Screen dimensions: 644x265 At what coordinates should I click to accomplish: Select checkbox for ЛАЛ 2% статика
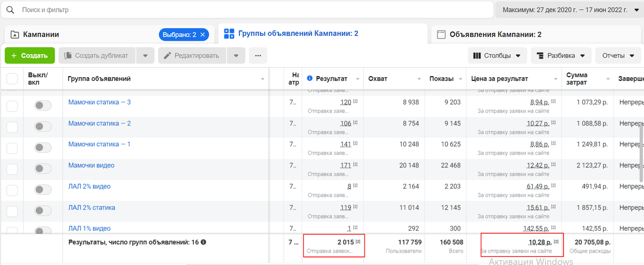click(x=12, y=211)
